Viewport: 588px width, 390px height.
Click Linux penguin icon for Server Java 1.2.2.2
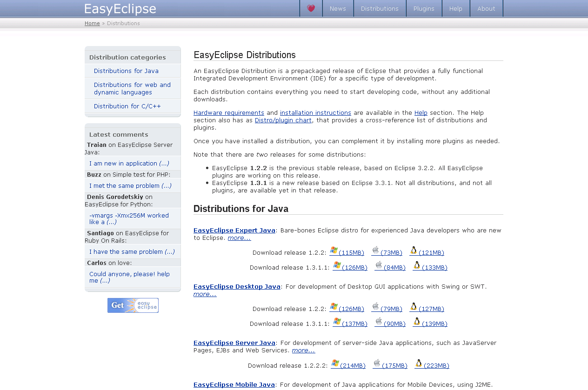[419, 364]
